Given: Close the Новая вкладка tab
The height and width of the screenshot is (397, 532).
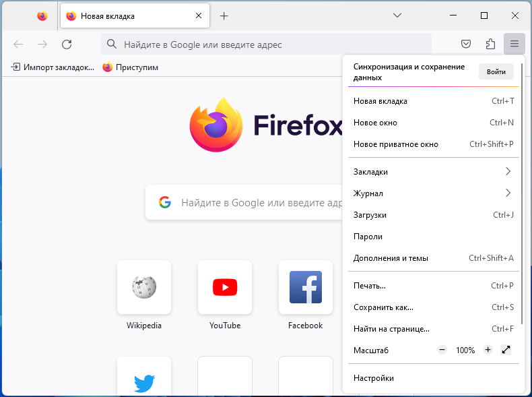Looking at the screenshot, I should point(199,16).
